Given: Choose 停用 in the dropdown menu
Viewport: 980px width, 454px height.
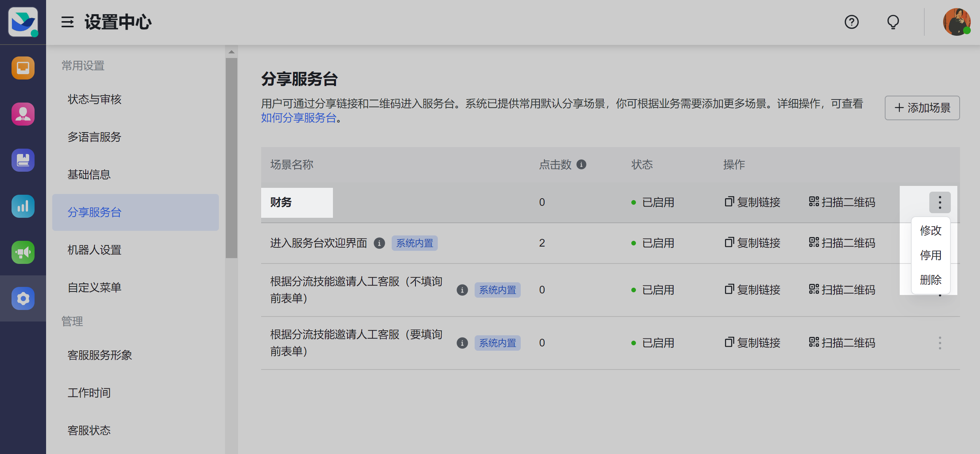Looking at the screenshot, I should pos(930,255).
